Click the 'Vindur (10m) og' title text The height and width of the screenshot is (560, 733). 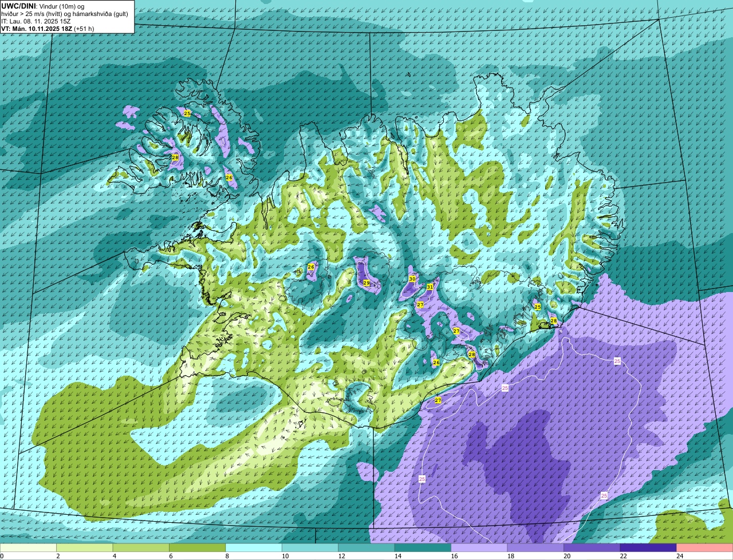click(61, 6)
